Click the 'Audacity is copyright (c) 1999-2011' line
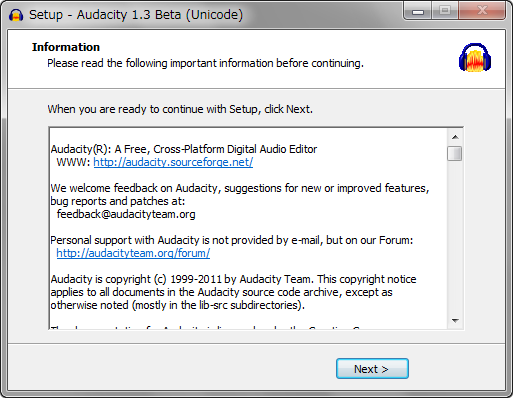 pyautogui.click(x=233, y=279)
